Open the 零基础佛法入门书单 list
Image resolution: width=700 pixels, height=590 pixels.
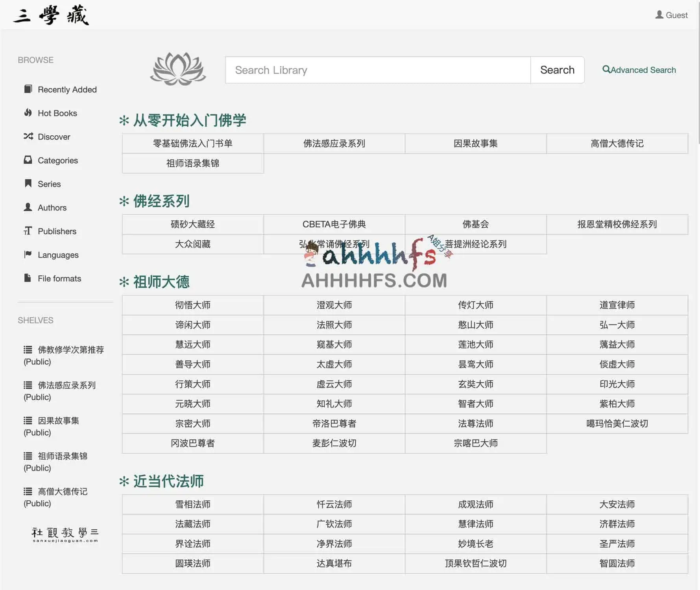coord(192,143)
